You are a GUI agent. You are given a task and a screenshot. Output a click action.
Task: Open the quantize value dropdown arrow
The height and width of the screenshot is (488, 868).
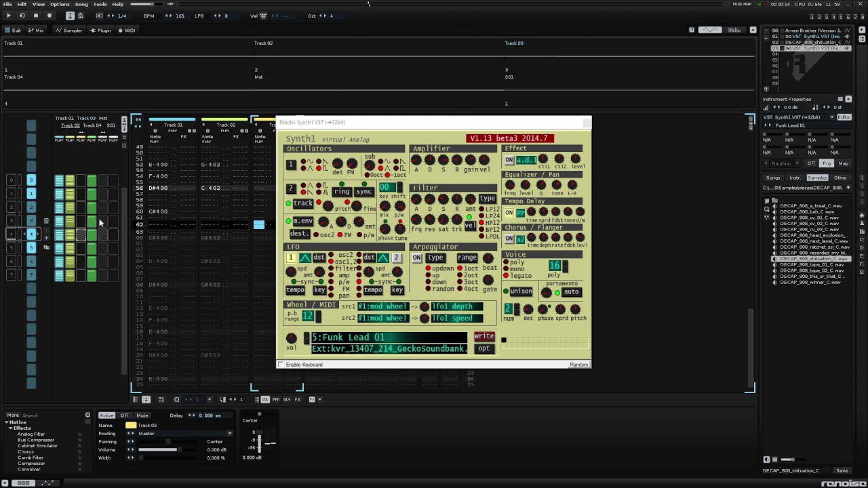coord(209,399)
